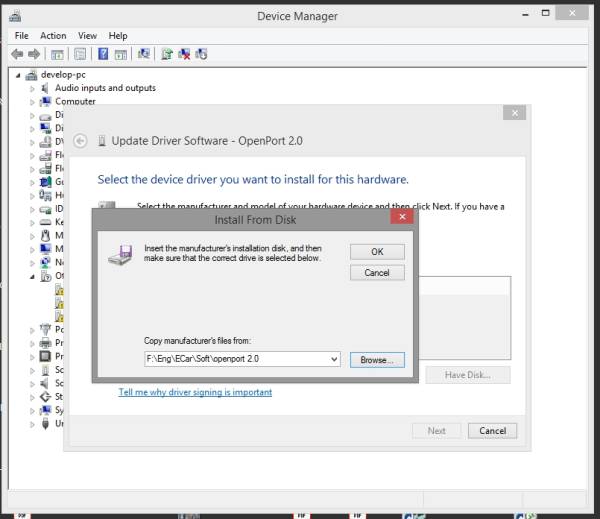600x519 pixels.
Task: Expand the Computer tree node
Action: coord(32,102)
